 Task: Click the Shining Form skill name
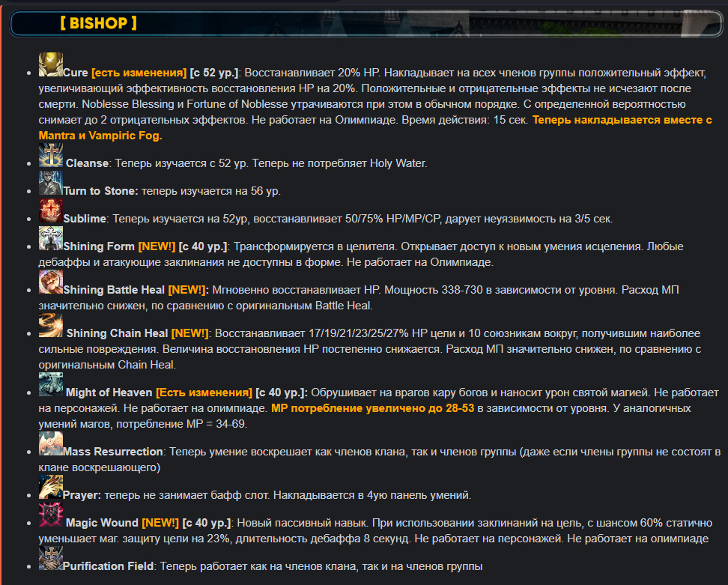pos(99,246)
